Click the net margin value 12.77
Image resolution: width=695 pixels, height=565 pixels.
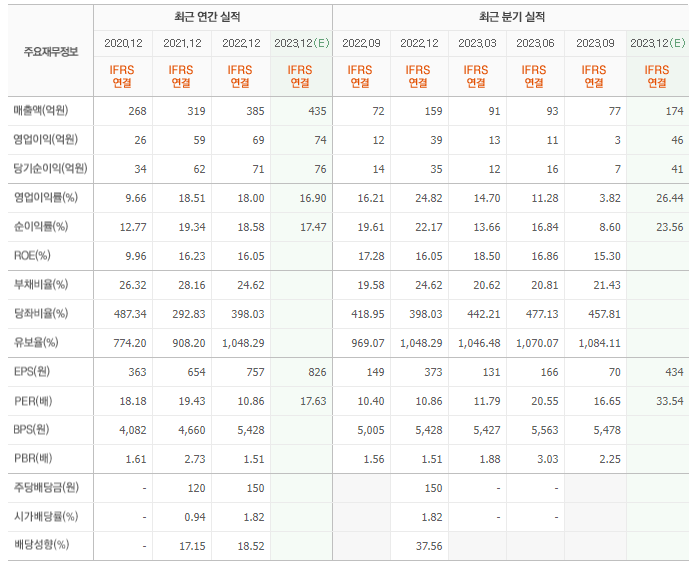pos(133,227)
